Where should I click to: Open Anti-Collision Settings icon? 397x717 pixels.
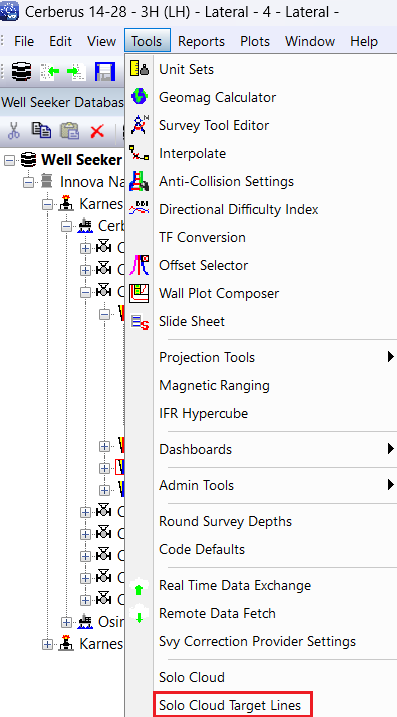pyautogui.click(x=139, y=181)
